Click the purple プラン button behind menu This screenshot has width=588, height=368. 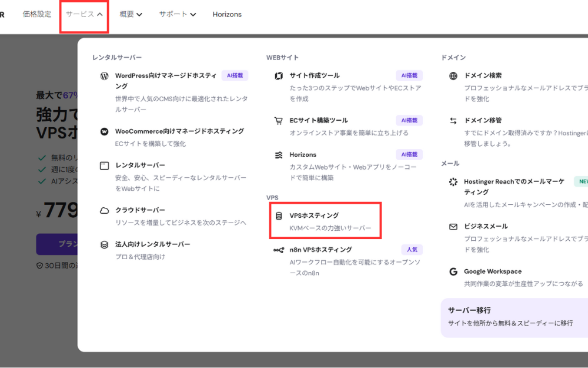pos(57,244)
